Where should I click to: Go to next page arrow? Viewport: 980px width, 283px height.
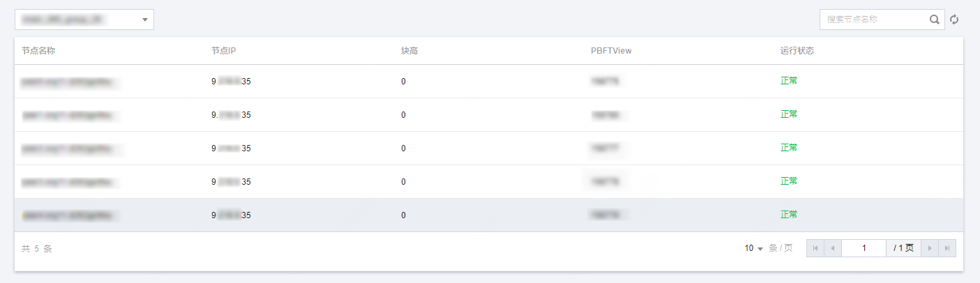[x=930, y=248]
